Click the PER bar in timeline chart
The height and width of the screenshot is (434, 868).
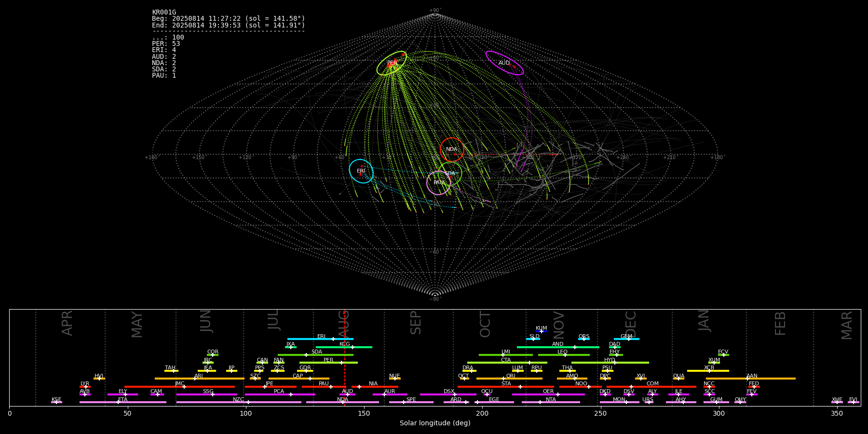click(x=328, y=363)
